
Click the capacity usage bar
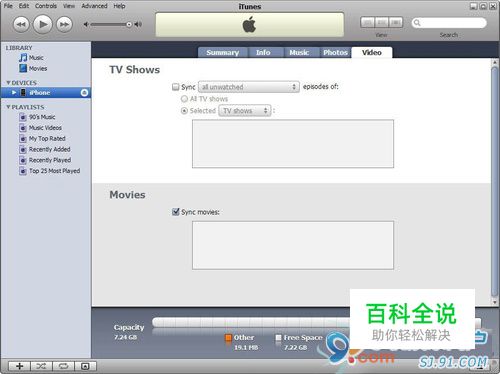(317, 322)
